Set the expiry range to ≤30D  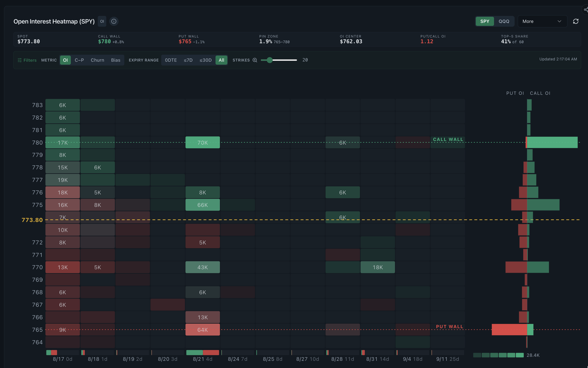click(206, 60)
